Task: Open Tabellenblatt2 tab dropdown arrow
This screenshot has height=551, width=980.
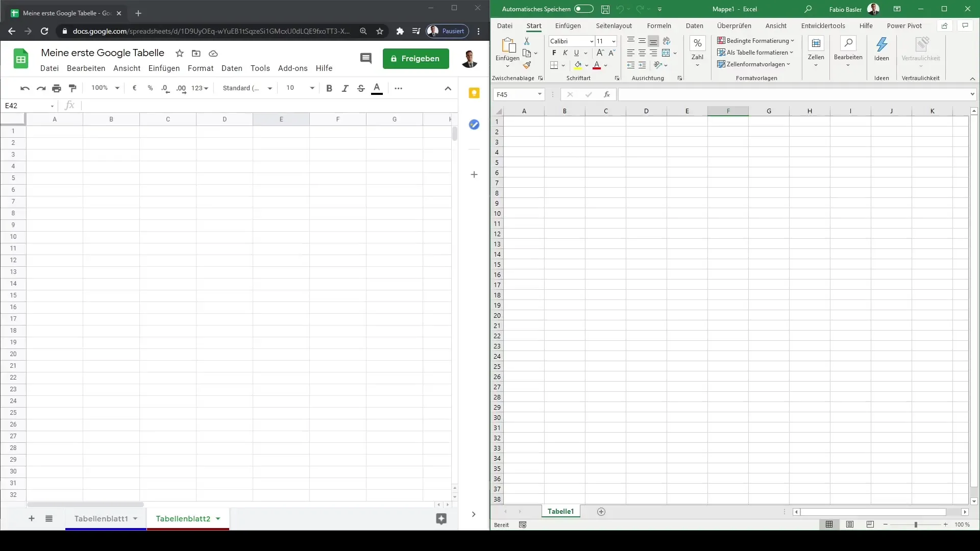Action: [218, 519]
